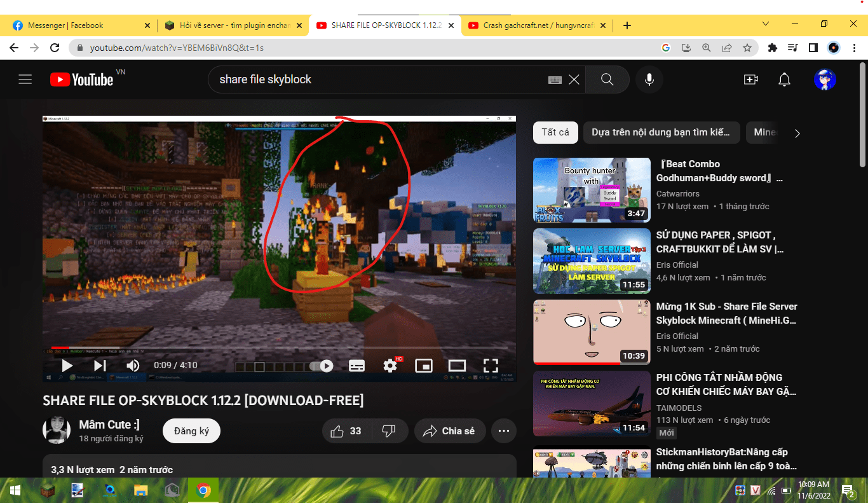This screenshot has height=503, width=868.
Task: Open the YouTube account avatar menu
Action: [x=825, y=79]
